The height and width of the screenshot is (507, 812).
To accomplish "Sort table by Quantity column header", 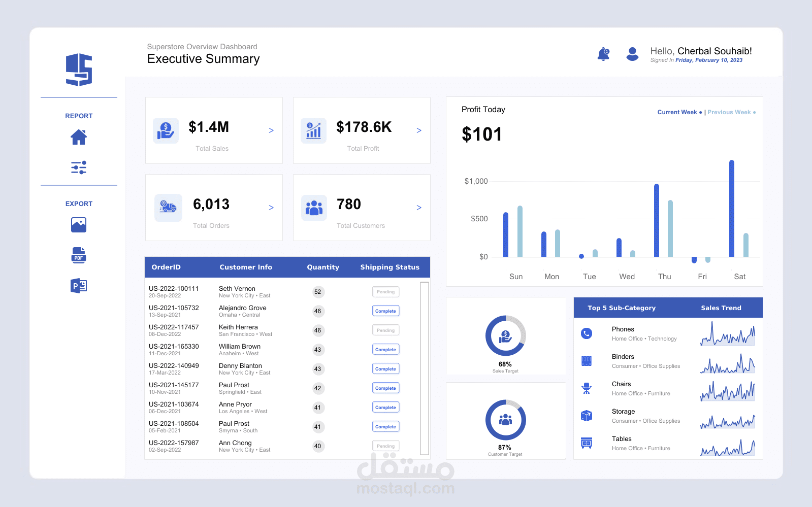I will point(323,267).
